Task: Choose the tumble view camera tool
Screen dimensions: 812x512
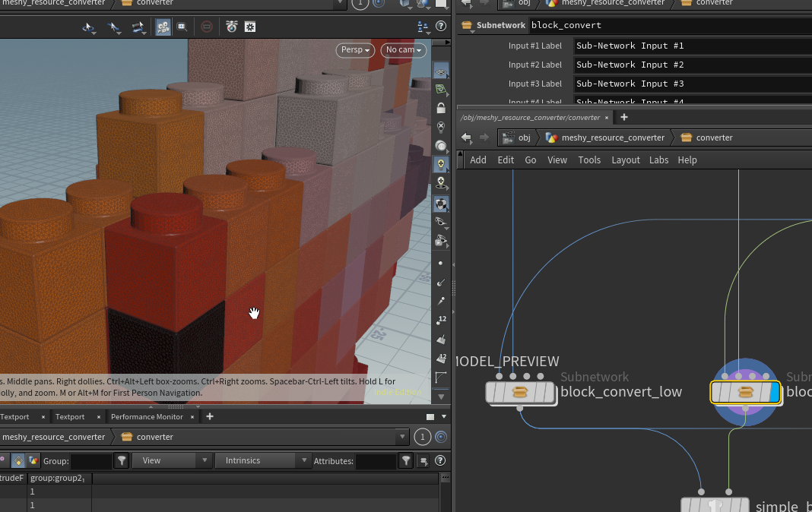Action: pyautogui.click(x=138, y=27)
